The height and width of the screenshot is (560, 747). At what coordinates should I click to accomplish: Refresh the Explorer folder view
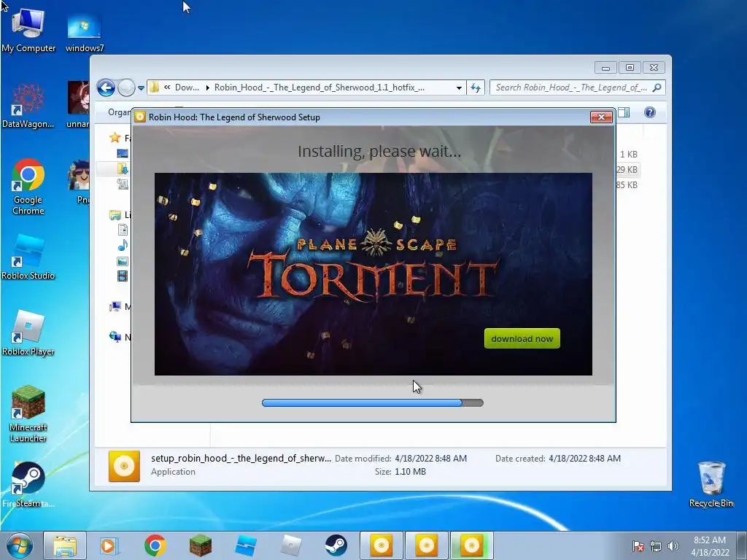tap(476, 87)
